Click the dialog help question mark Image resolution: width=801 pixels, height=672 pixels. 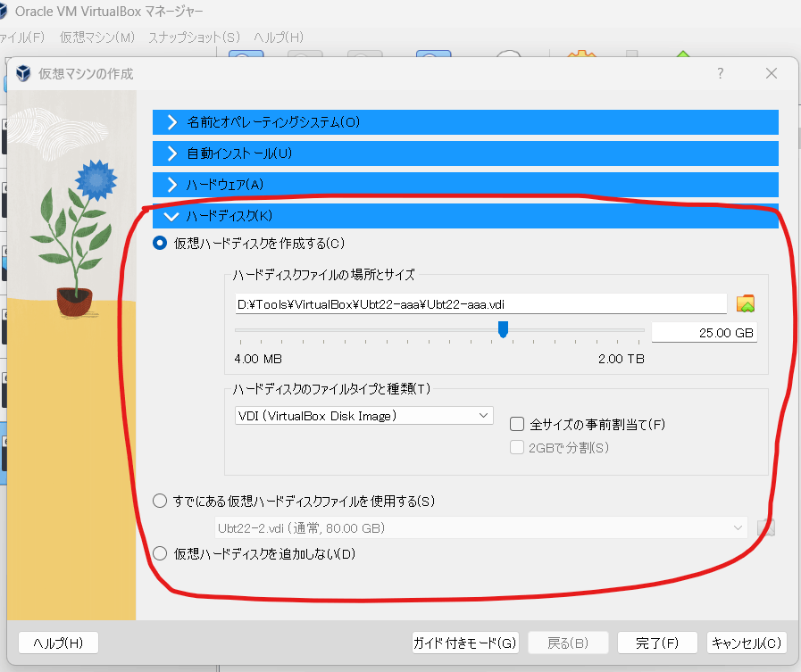click(x=721, y=73)
